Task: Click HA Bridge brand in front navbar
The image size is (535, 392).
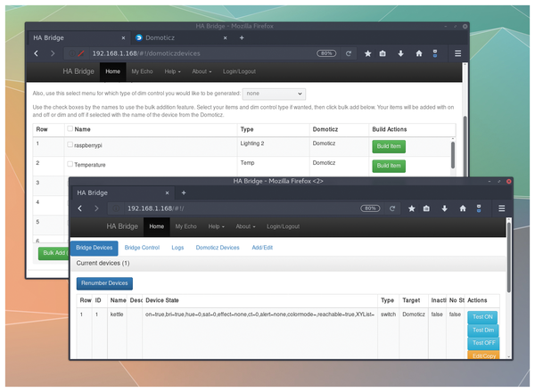Action: [122, 226]
